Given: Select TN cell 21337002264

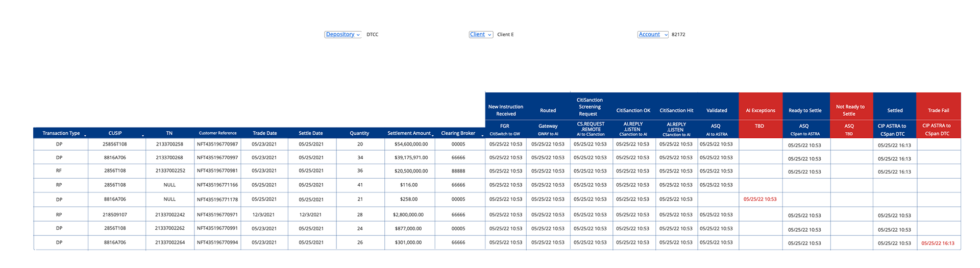Looking at the screenshot, I should click(x=170, y=242).
